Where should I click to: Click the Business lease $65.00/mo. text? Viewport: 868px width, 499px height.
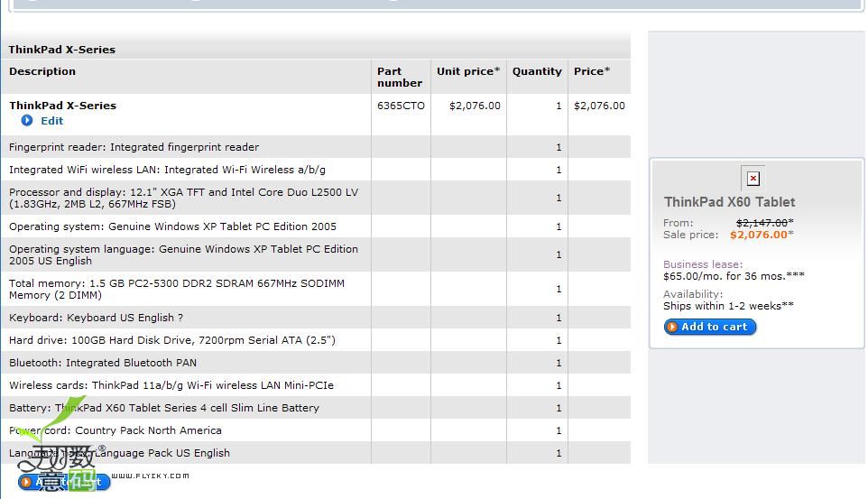tap(733, 276)
